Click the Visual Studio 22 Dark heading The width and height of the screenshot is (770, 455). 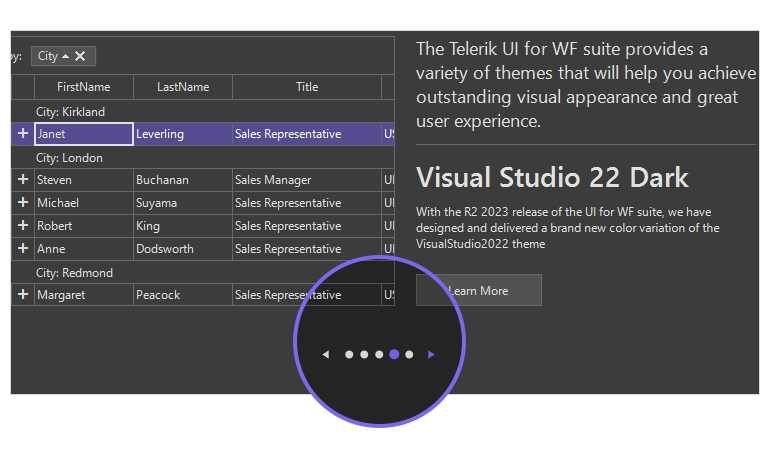pyautogui.click(x=552, y=177)
